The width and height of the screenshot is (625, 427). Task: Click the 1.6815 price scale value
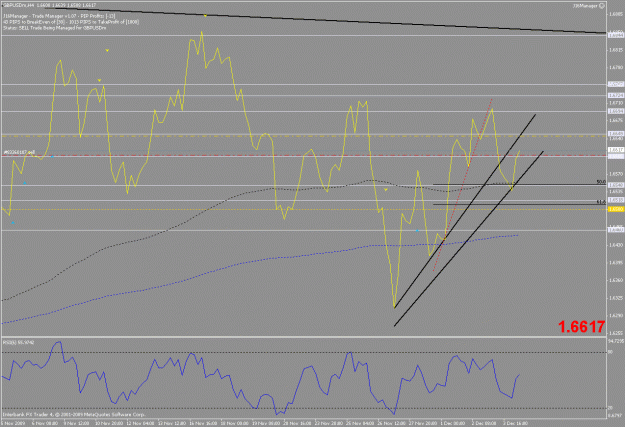616,50
